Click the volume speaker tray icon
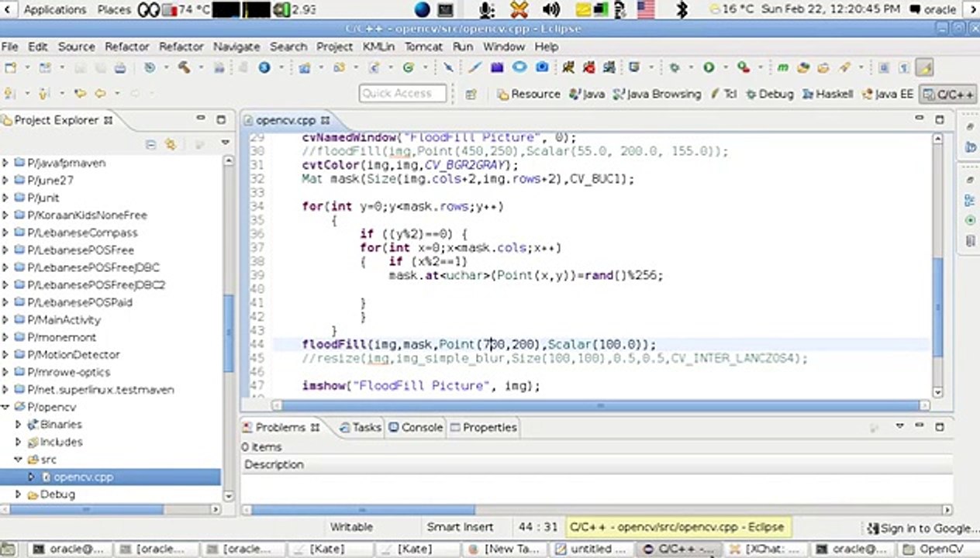The width and height of the screenshot is (980, 558). pyautogui.click(x=551, y=9)
